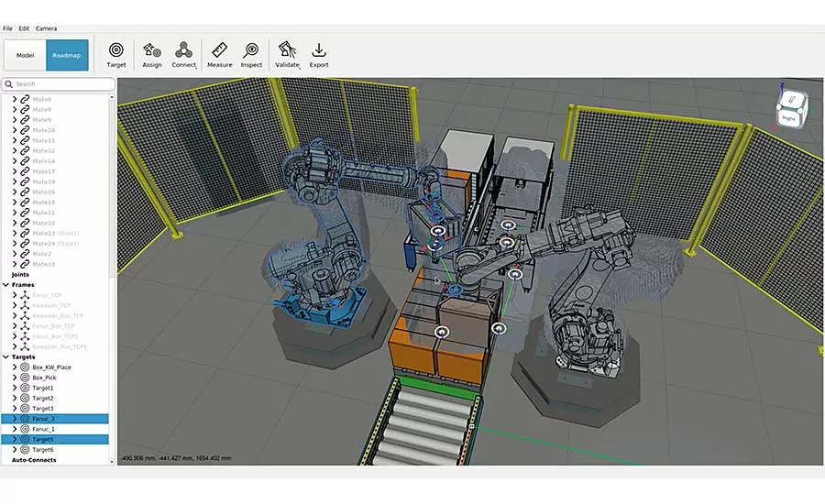Click the view orientation cube
825x504 pixels.
(x=791, y=108)
